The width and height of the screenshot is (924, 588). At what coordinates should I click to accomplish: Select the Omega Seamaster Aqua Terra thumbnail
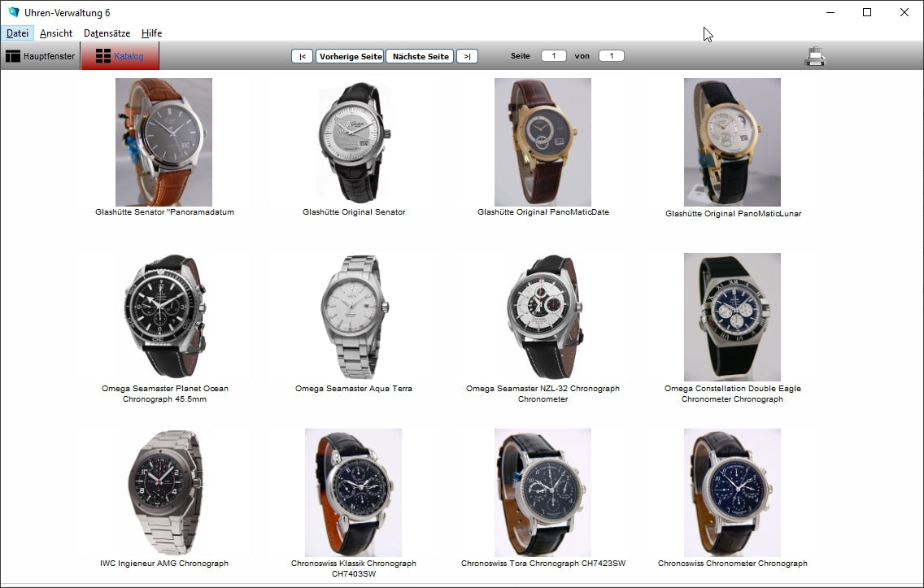(x=353, y=317)
